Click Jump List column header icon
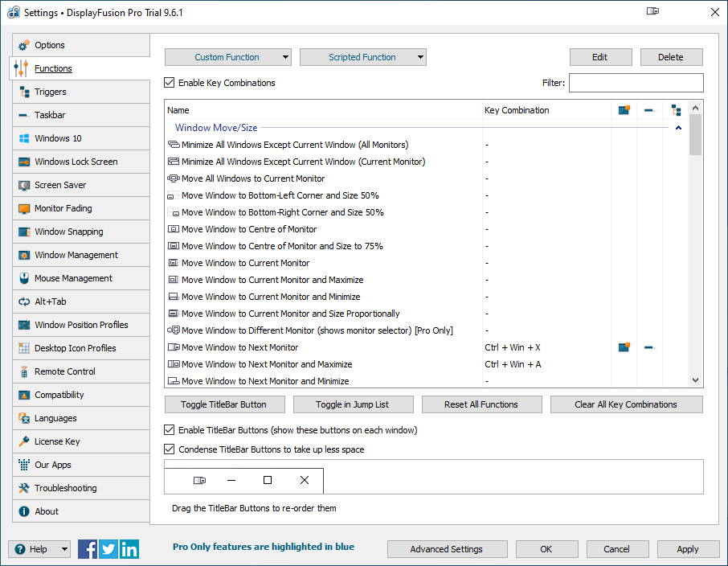Image resolution: width=728 pixels, height=566 pixels. point(649,110)
